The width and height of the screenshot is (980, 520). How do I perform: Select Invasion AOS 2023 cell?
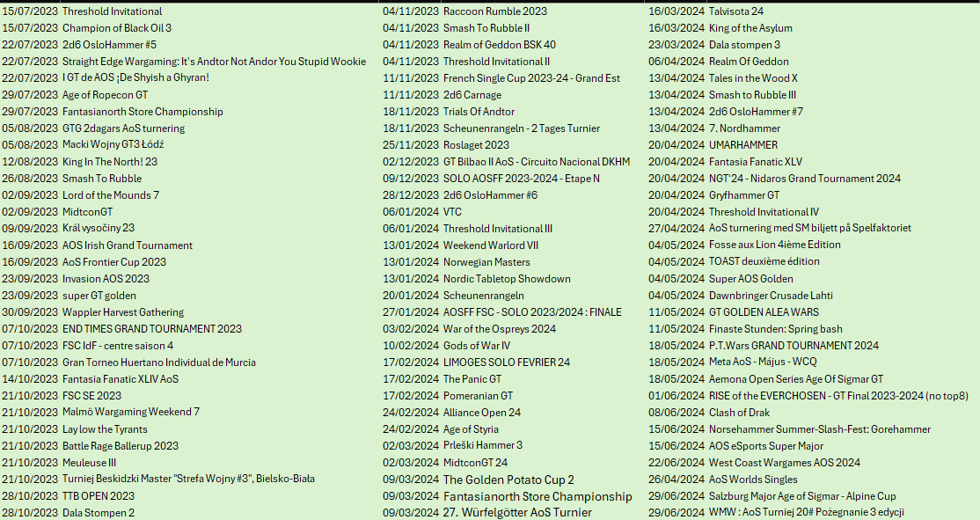[x=106, y=279]
